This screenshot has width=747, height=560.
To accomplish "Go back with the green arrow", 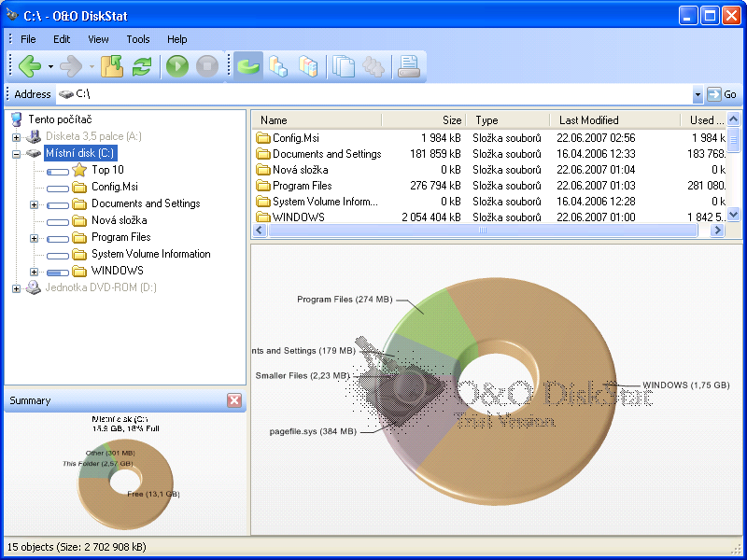I will click(30, 66).
